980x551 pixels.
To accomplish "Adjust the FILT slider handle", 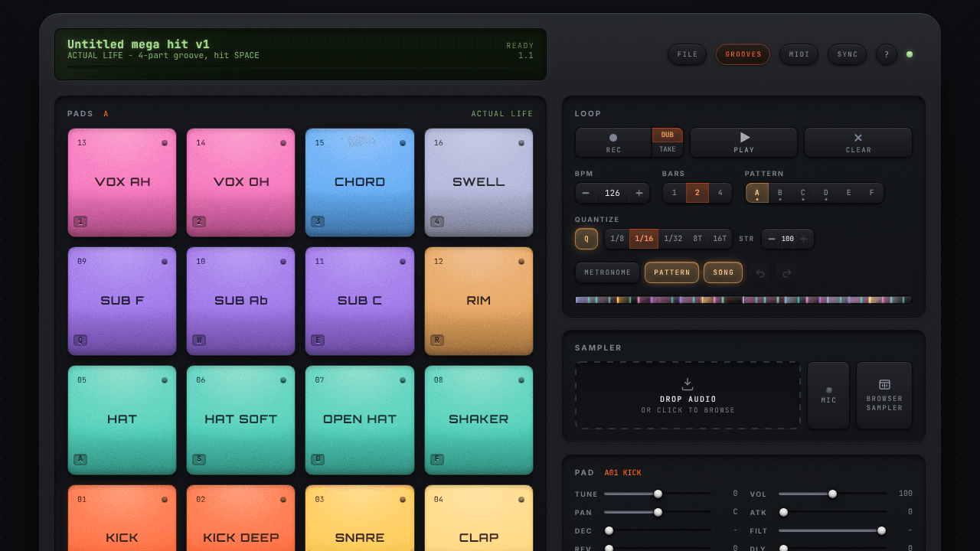I will tap(881, 530).
